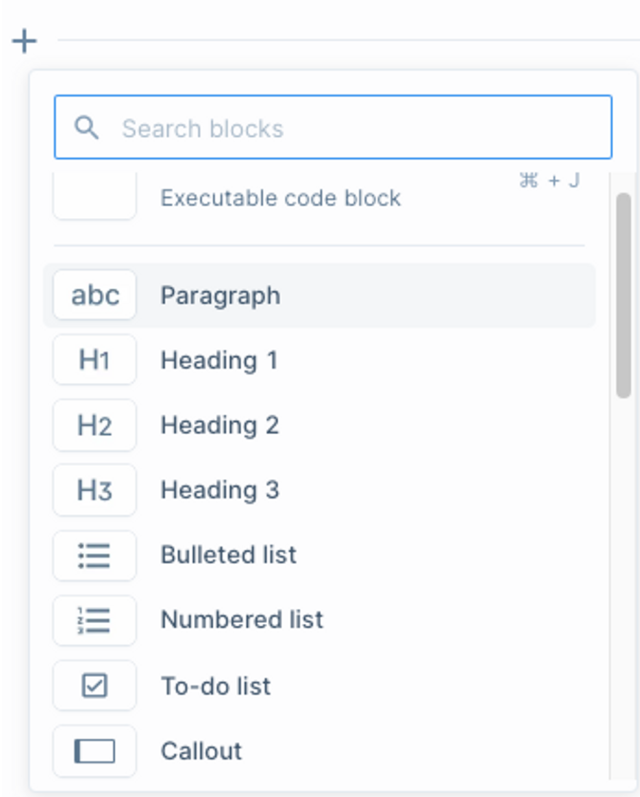Select the H1 heading icon

(x=95, y=360)
